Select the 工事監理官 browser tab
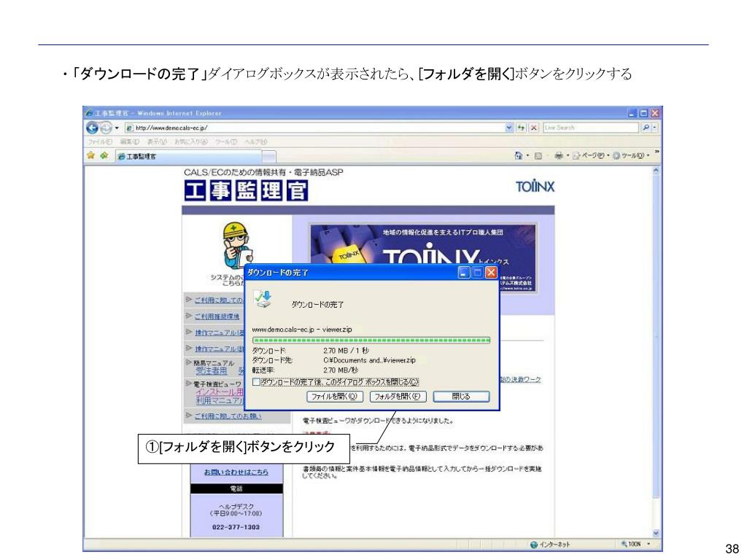Screen dimensions: 747x560 (189, 156)
